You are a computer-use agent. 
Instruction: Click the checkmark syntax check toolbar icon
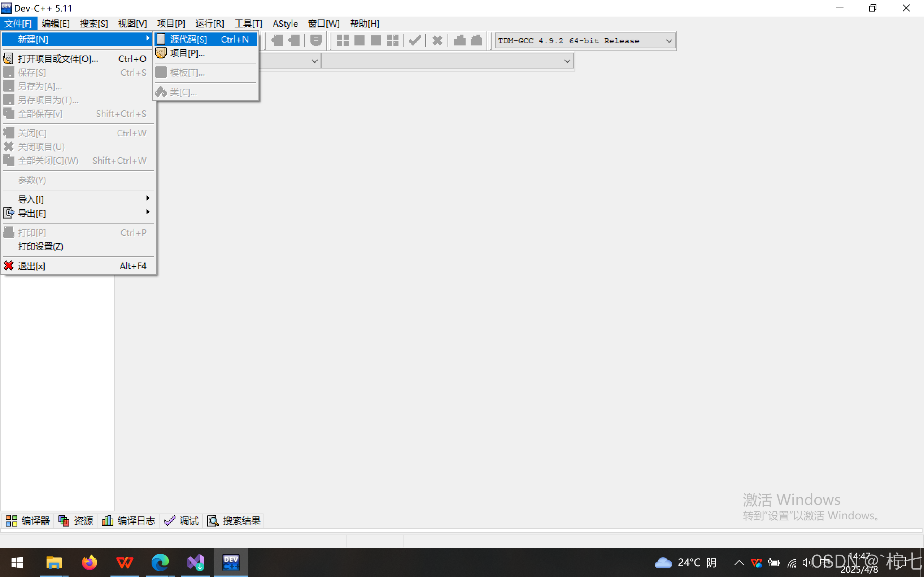(415, 40)
